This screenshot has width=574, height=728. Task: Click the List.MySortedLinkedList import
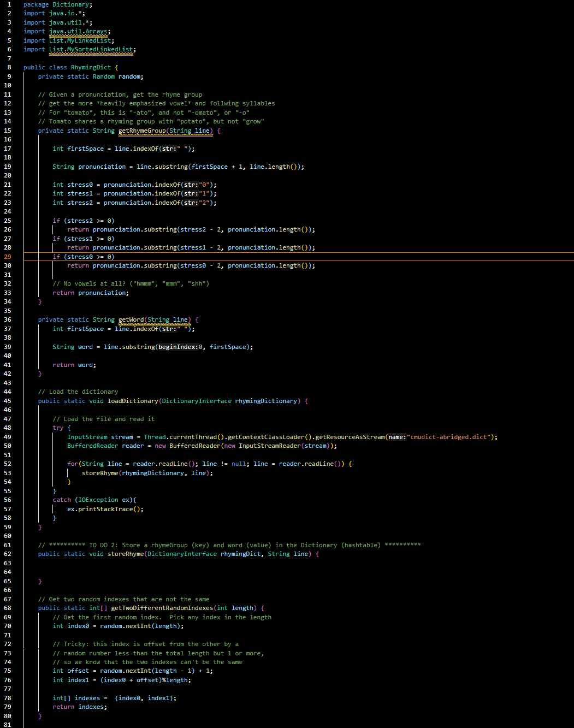(x=91, y=49)
